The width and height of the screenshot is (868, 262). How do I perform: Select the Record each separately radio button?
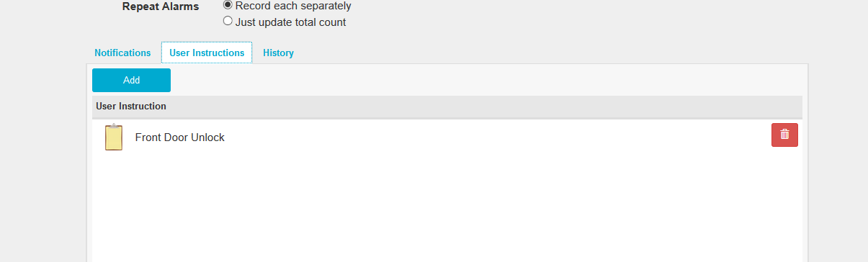tap(228, 5)
